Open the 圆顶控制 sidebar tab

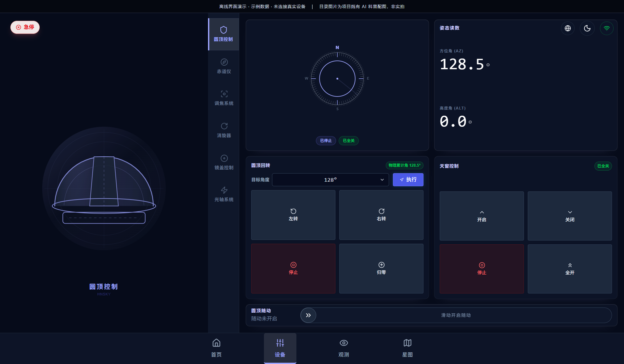pyautogui.click(x=224, y=34)
